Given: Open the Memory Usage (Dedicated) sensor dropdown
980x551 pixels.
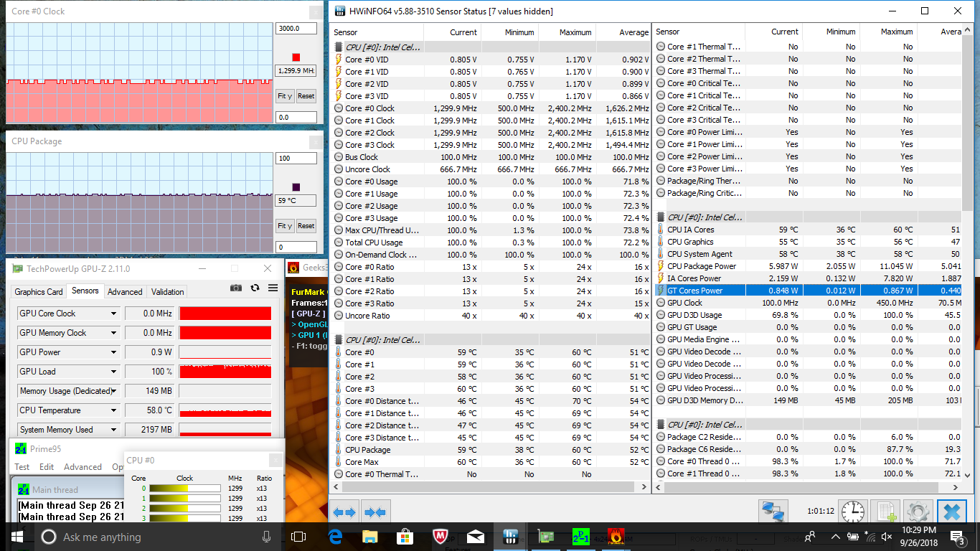Looking at the screenshot, I should pos(113,391).
